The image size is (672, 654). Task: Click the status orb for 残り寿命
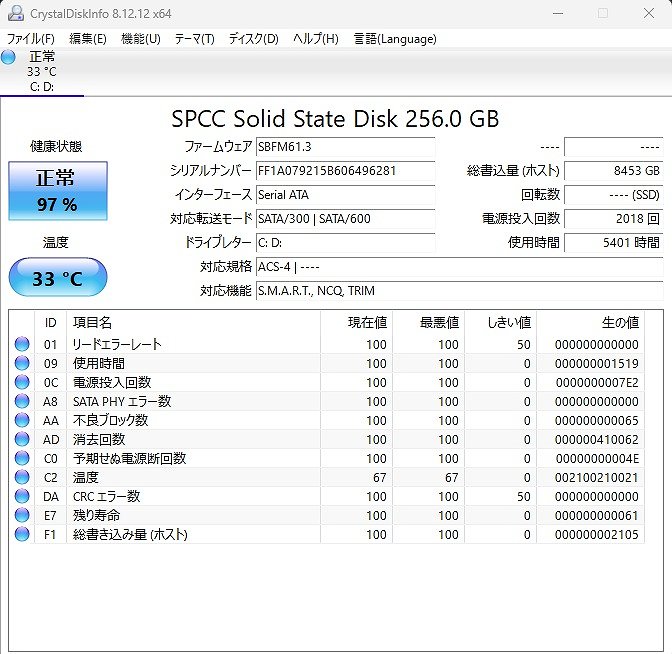tap(22, 516)
